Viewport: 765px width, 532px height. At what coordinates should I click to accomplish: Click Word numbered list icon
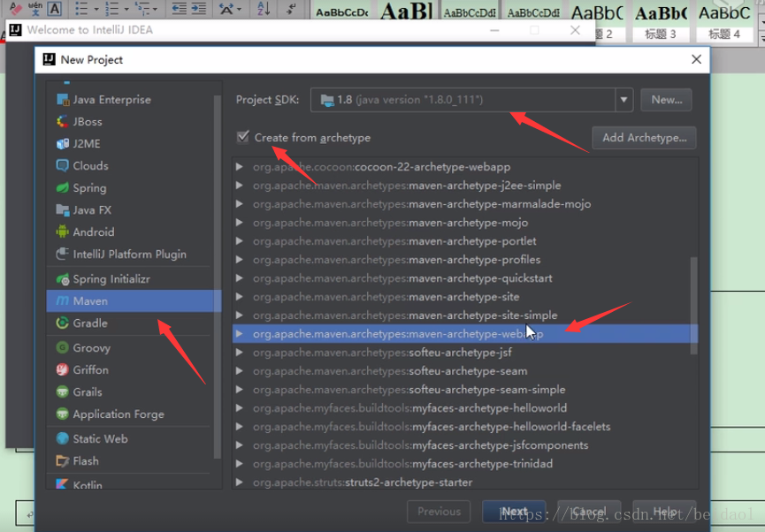[x=111, y=8]
